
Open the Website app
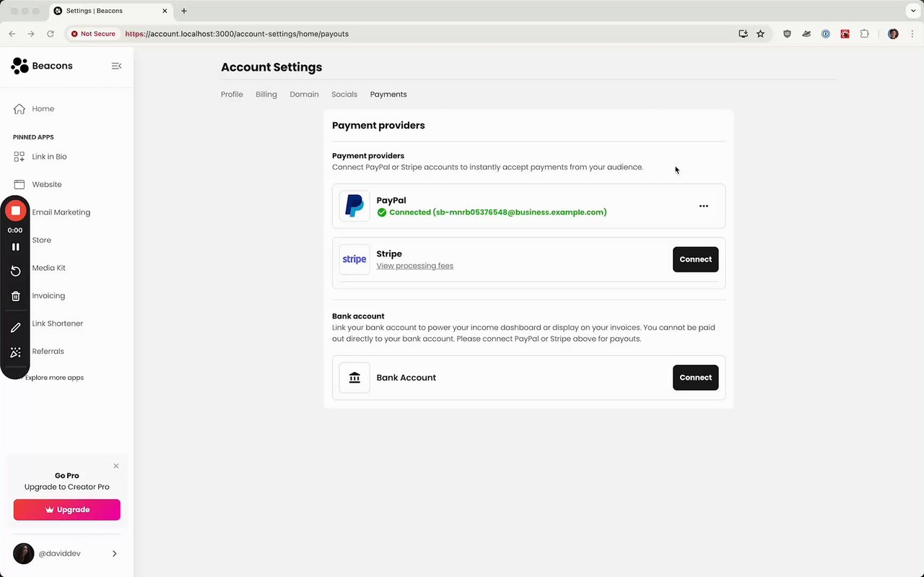[46, 185]
